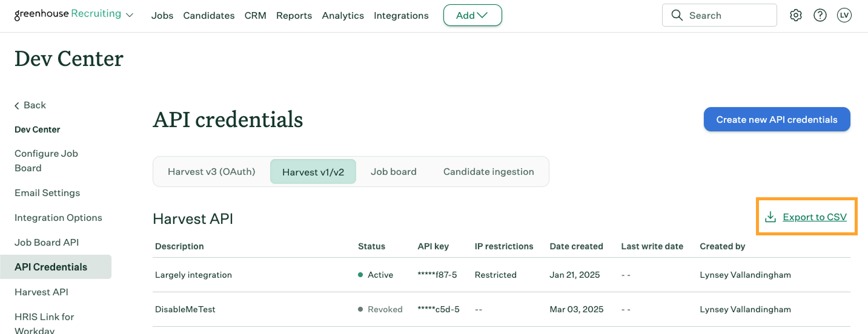Expand the Greenhouse Recruiting product switcher chevron

130,16
